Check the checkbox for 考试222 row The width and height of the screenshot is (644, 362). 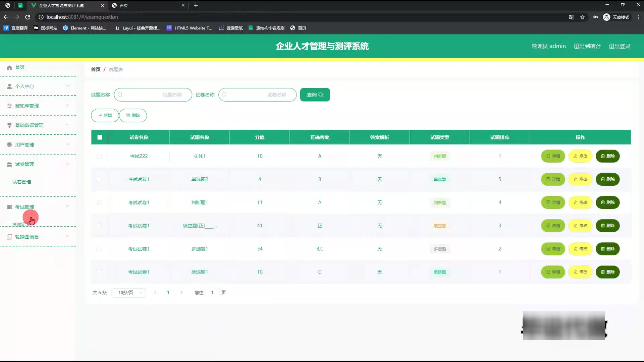99,156
